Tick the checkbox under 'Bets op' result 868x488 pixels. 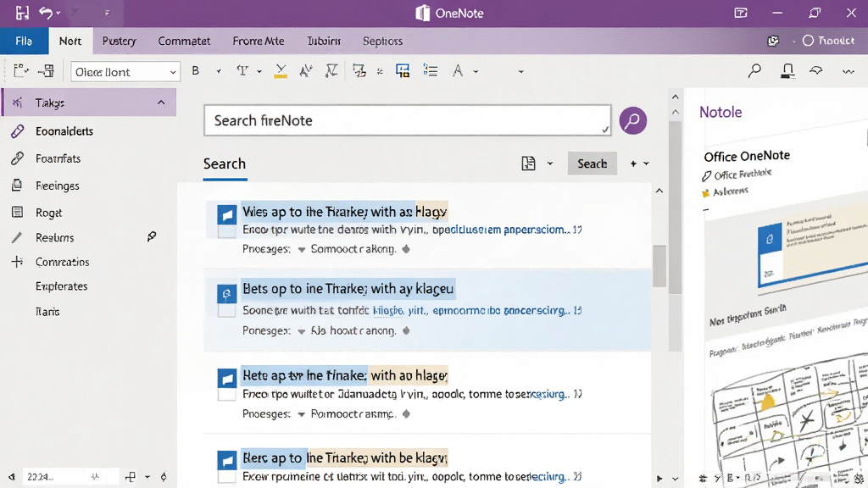227,311
